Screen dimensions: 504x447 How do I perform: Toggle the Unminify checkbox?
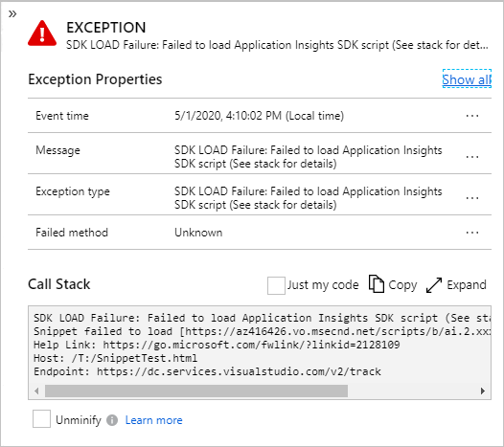(41, 418)
